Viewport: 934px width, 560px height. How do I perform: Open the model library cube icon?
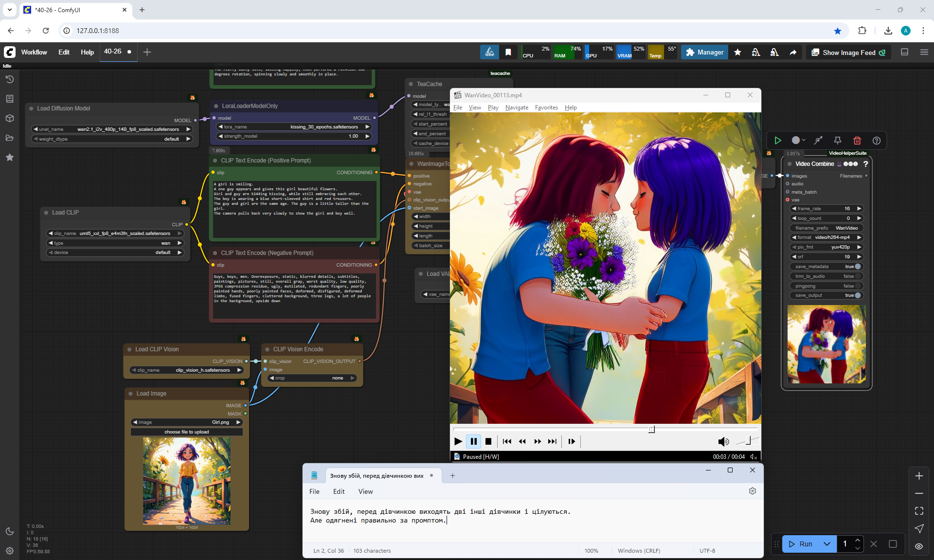[x=9, y=118]
